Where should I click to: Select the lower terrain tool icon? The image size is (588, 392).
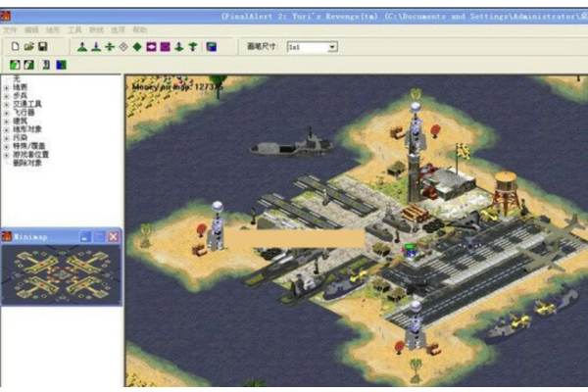(x=96, y=47)
